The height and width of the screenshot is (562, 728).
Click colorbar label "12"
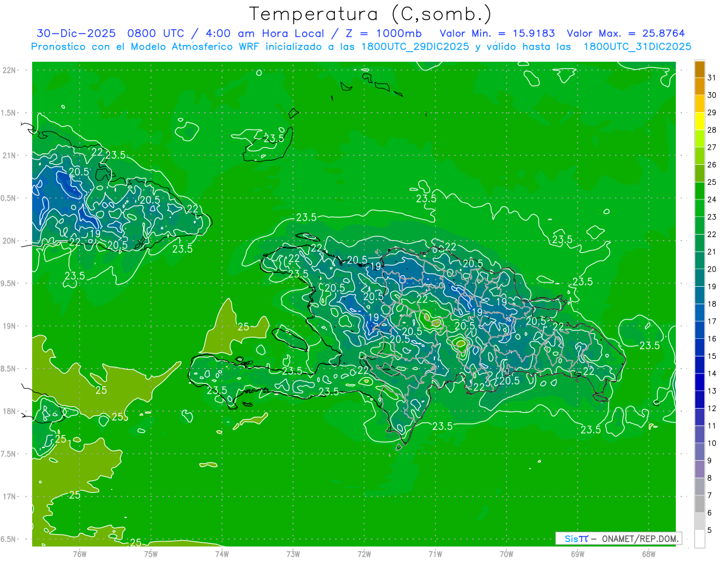click(712, 409)
